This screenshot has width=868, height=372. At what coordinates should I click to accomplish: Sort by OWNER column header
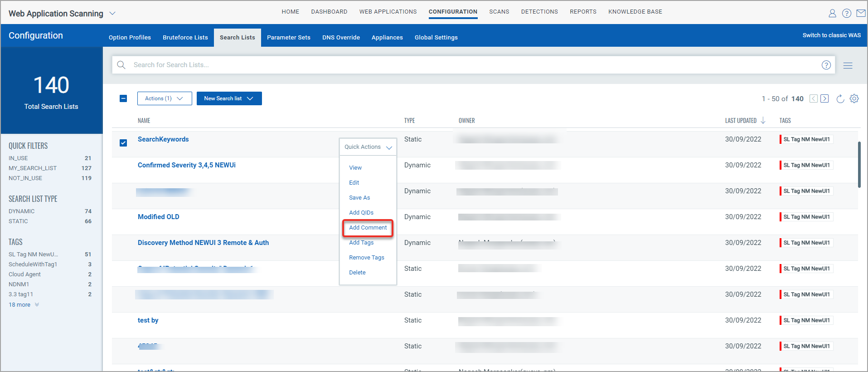(x=466, y=121)
